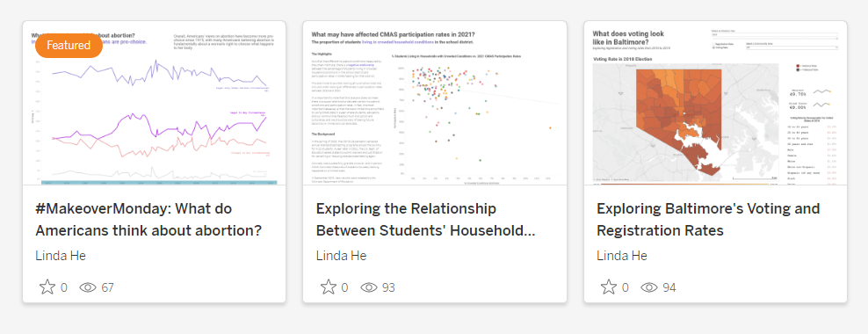Image resolution: width=868 pixels, height=334 pixels.
Task: Open the abortion line chart thumbnail
Action: [155, 104]
